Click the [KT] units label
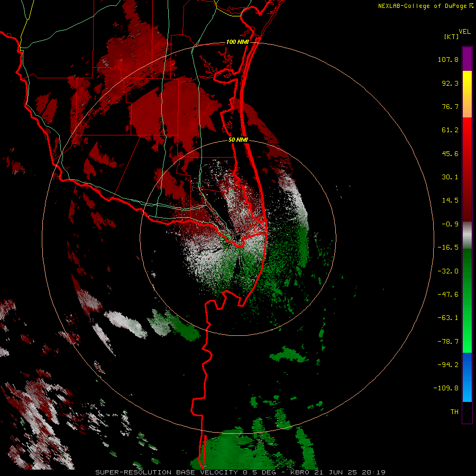The height and width of the screenshot is (476, 476). pos(452,36)
